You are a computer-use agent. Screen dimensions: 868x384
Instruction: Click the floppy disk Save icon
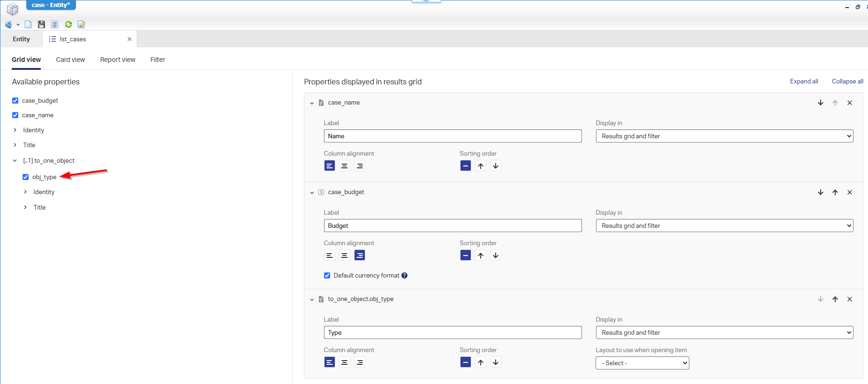tap(41, 24)
